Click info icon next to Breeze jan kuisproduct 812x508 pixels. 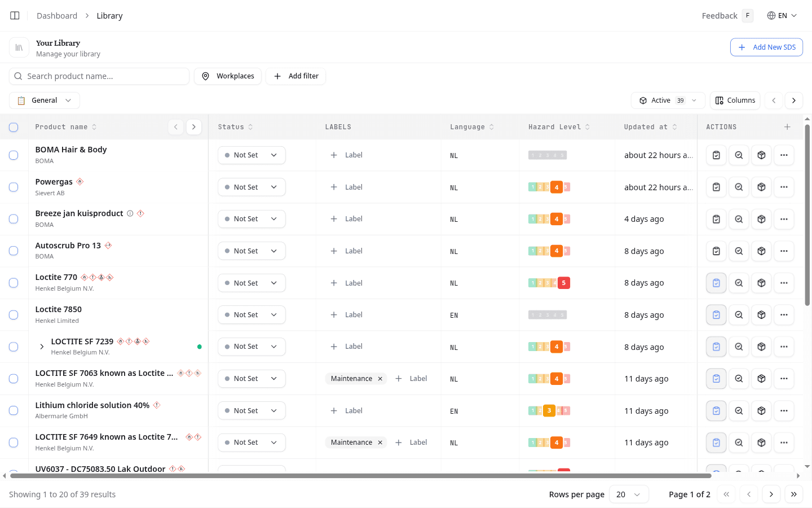pyautogui.click(x=130, y=213)
